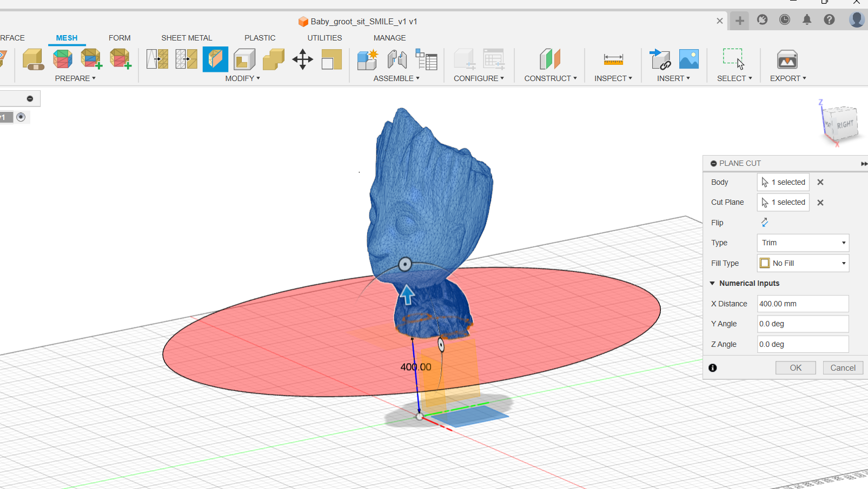The height and width of the screenshot is (489, 868).
Task: Click the Y Angle input field
Action: [x=803, y=324]
